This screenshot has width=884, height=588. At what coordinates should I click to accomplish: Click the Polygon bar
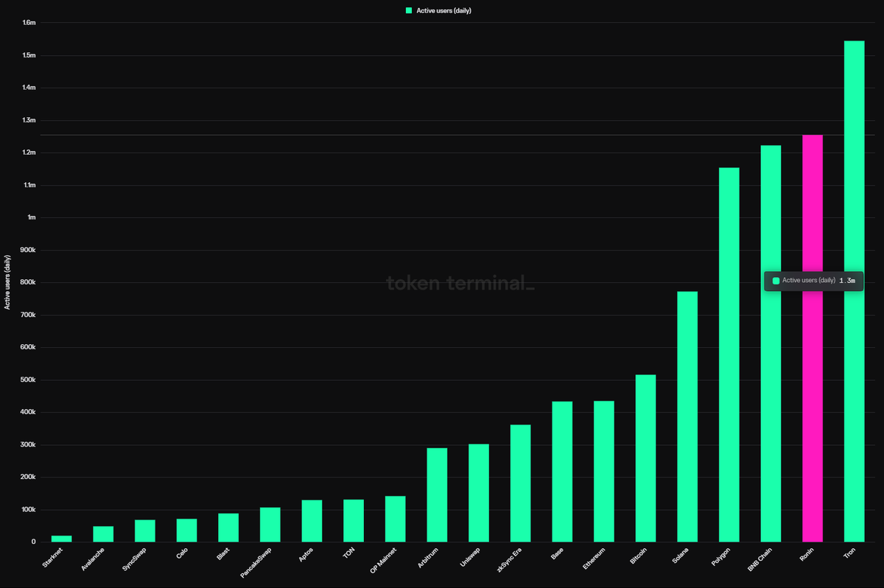729,355
